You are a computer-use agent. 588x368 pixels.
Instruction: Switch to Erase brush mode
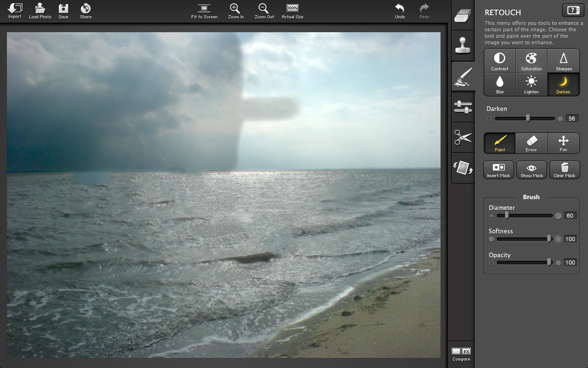(x=531, y=143)
